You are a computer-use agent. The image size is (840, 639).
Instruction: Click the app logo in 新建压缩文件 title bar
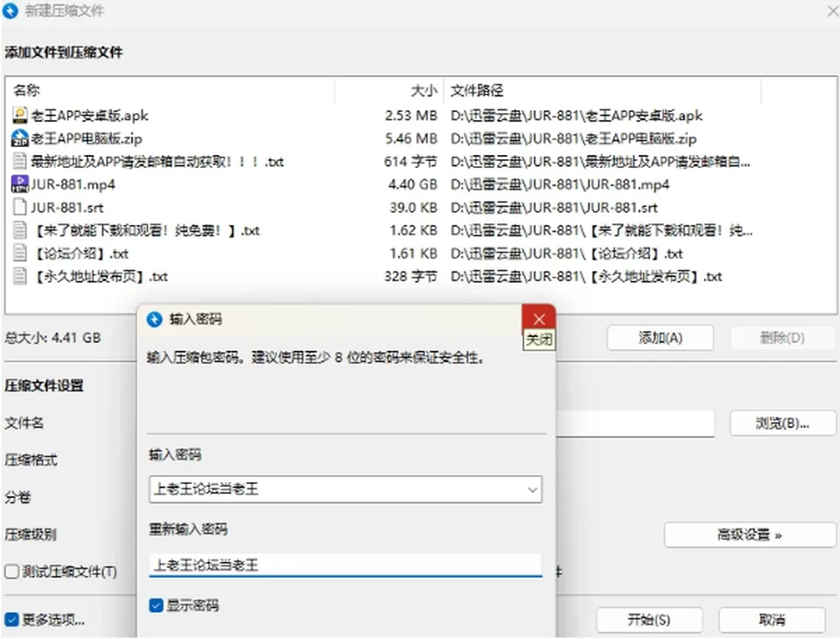pyautogui.click(x=10, y=11)
